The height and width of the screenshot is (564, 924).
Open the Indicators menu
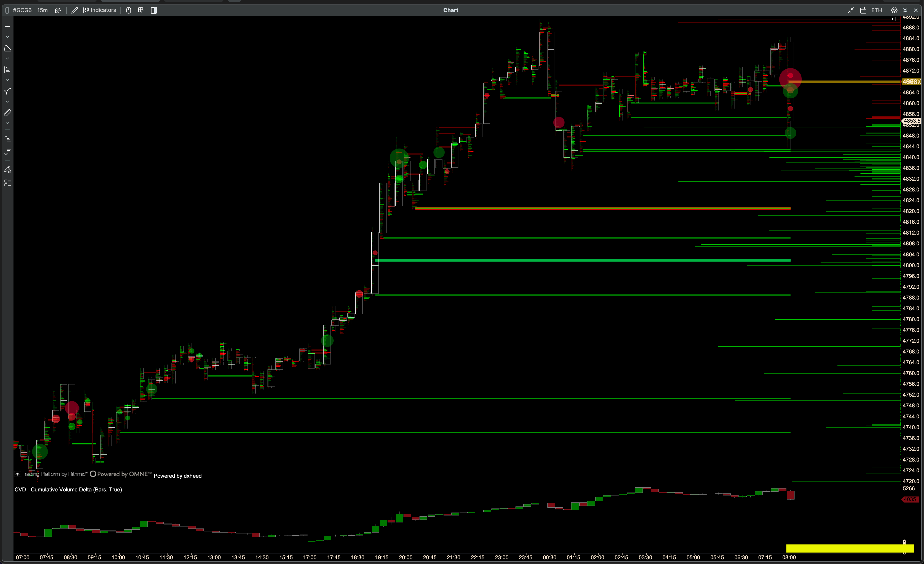[100, 10]
